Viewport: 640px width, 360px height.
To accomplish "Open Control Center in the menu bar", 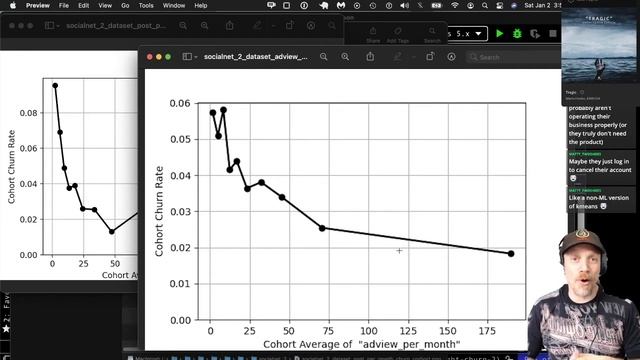I will point(500,6).
